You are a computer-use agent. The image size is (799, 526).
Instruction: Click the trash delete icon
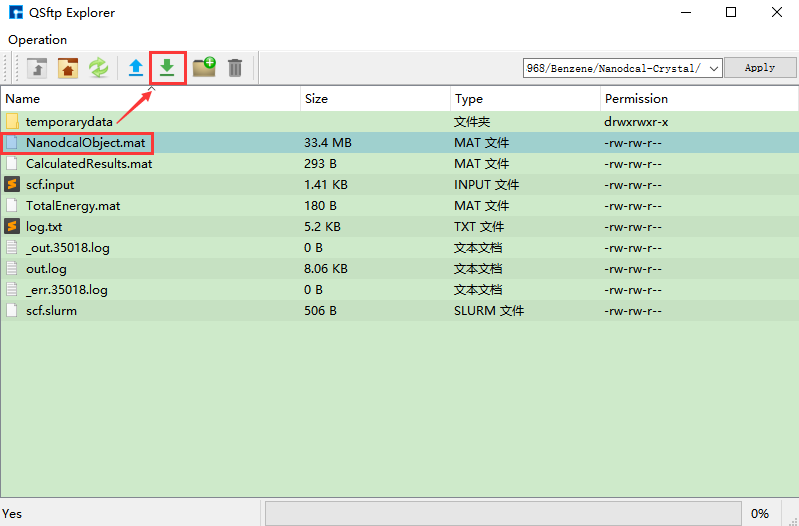click(235, 68)
